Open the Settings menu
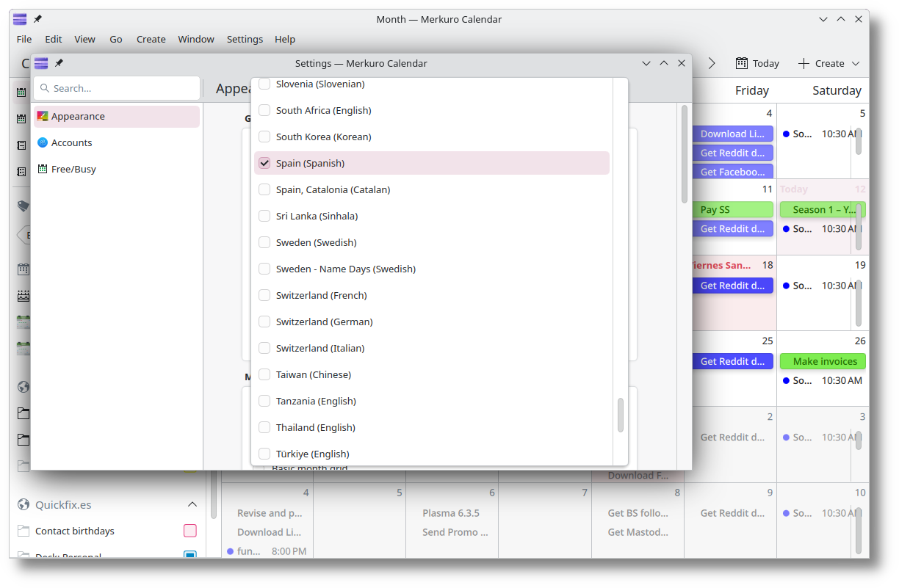Viewport: 899px width, 588px height. (x=245, y=40)
